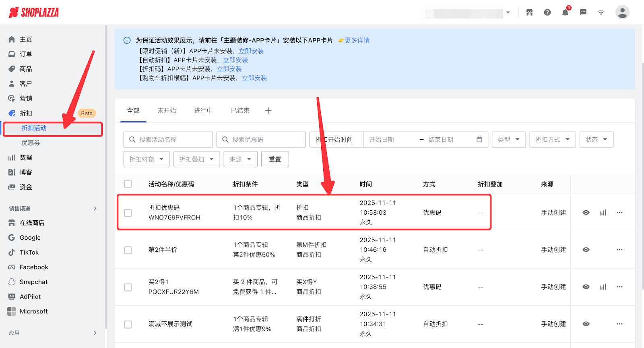Open the notifications bell icon
This screenshot has height=348, width=644.
coord(565,12)
